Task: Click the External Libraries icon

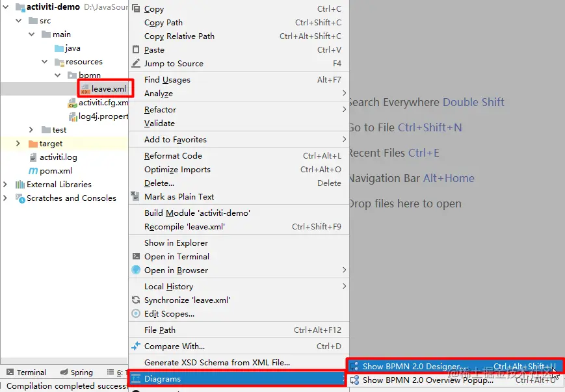Action: click(20, 185)
